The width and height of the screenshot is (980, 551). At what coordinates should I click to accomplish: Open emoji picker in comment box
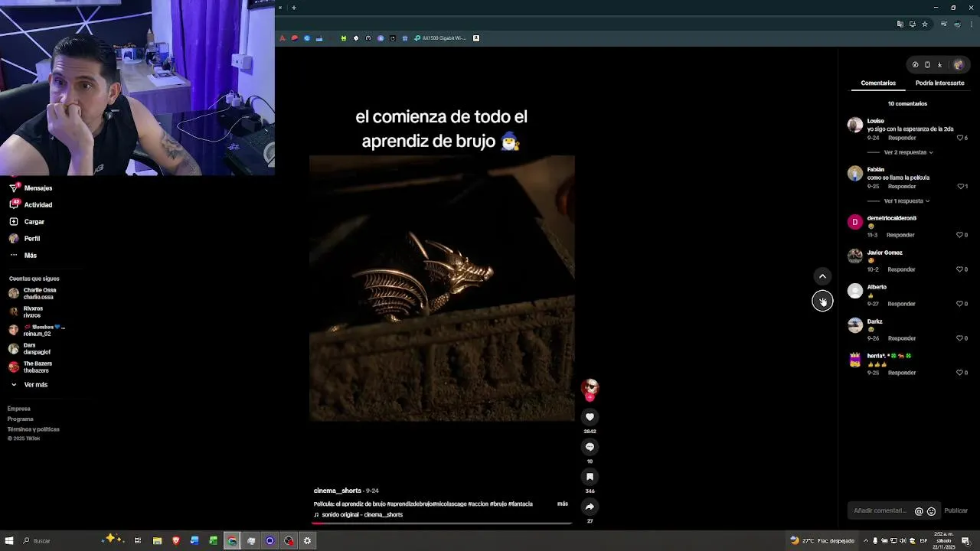(931, 511)
